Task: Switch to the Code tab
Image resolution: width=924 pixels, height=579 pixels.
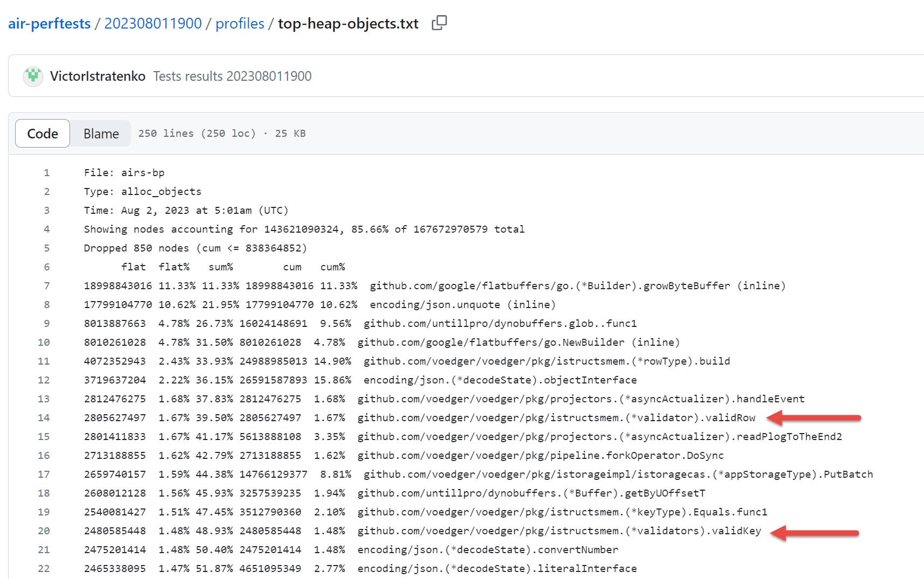Action: [42, 133]
